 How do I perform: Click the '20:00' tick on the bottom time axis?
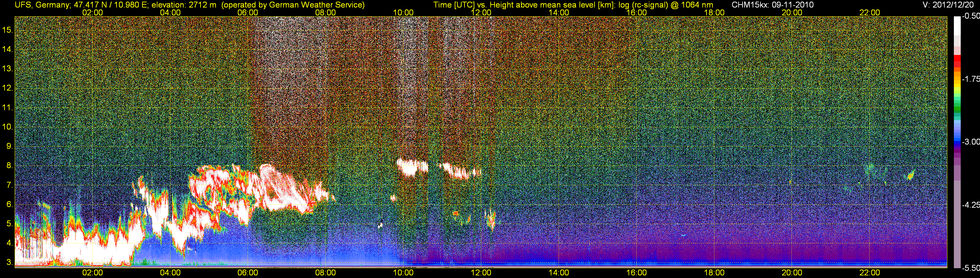[792, 273]
